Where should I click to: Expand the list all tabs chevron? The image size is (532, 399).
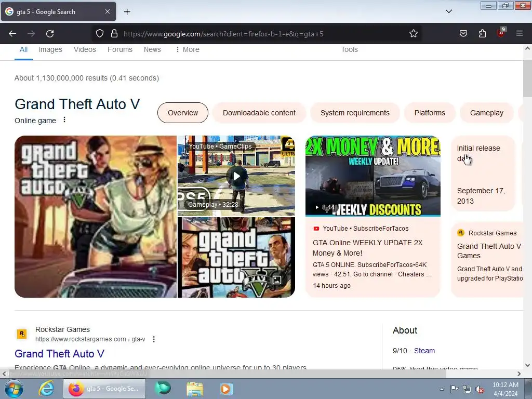tap(448, 11)
